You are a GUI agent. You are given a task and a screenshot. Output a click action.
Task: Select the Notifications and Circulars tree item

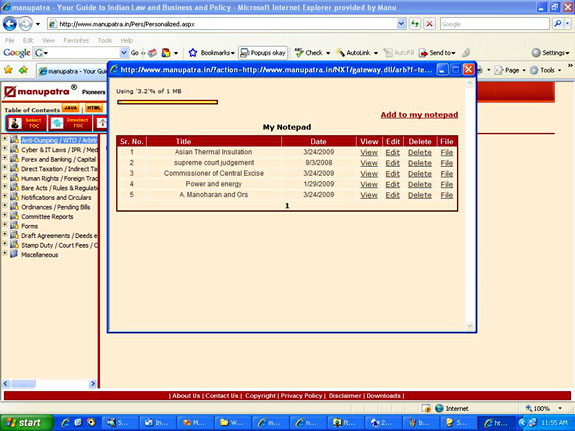point(56,197)
